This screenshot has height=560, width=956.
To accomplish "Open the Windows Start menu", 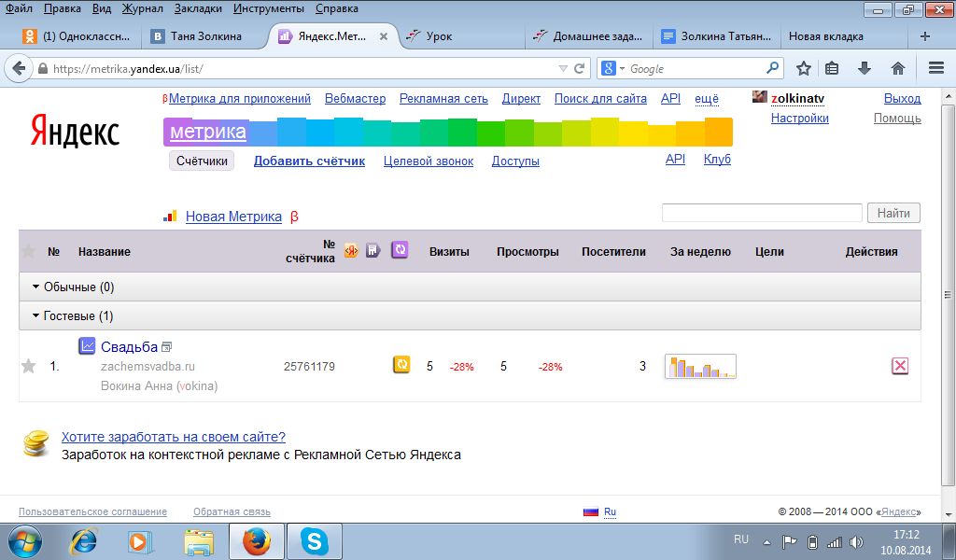I will [x=25, y=541].
